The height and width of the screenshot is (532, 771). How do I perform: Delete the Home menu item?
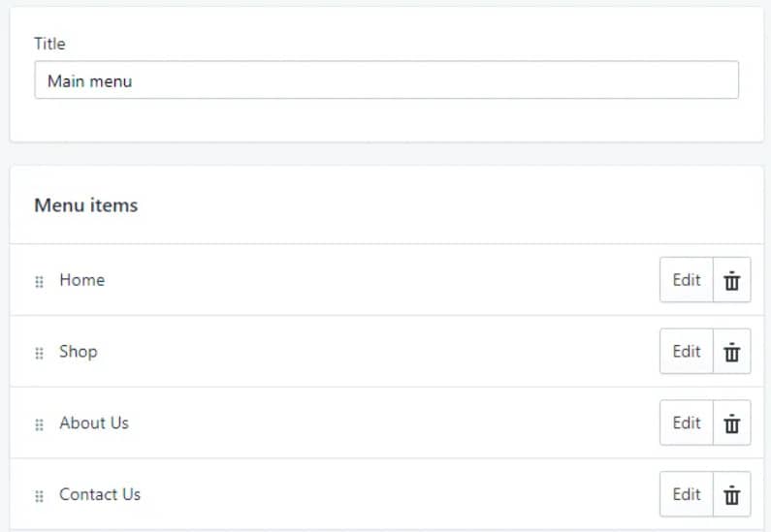pyautogui.click(x=731, y=280)
